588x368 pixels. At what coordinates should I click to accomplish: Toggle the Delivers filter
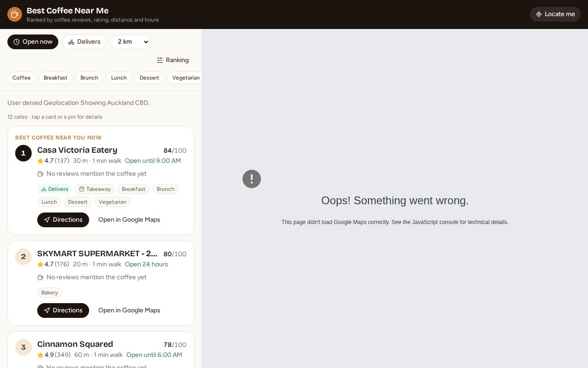pyautogui.click(x=84, y=42)
